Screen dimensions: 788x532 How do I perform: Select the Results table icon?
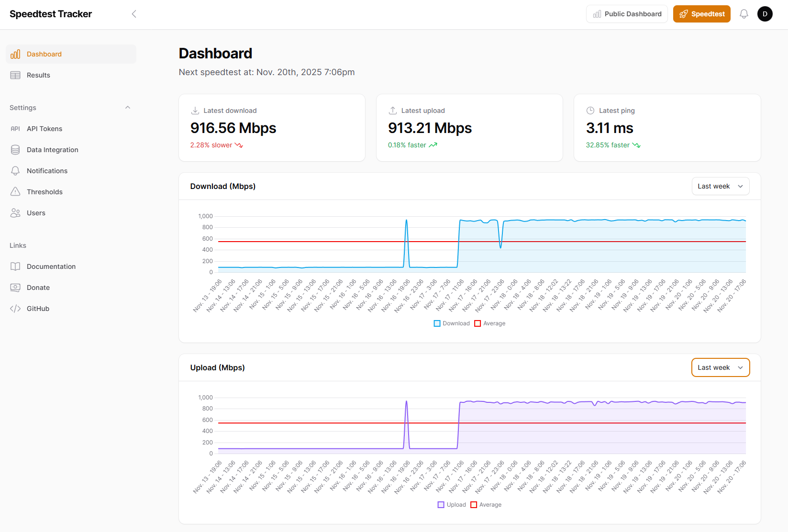click(x=15, y=75)
